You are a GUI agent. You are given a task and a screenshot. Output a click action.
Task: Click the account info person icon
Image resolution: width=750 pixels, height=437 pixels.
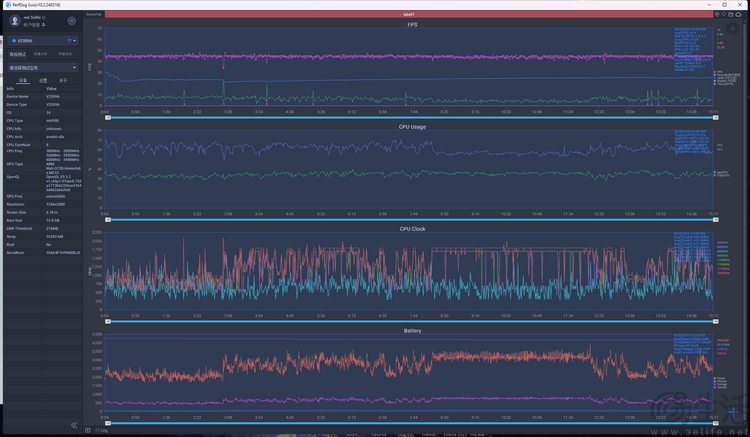(44, 25)
